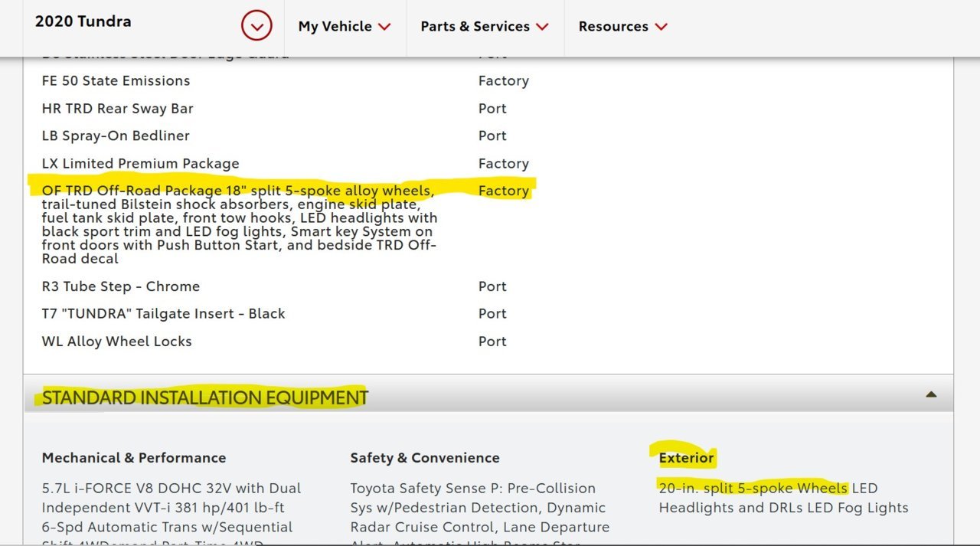Viewport: 980px width, 546px height.
Task: Click the 5.7L i-FORCE V8 engine text
Action: pyautogui.click(x=171, y=498)
